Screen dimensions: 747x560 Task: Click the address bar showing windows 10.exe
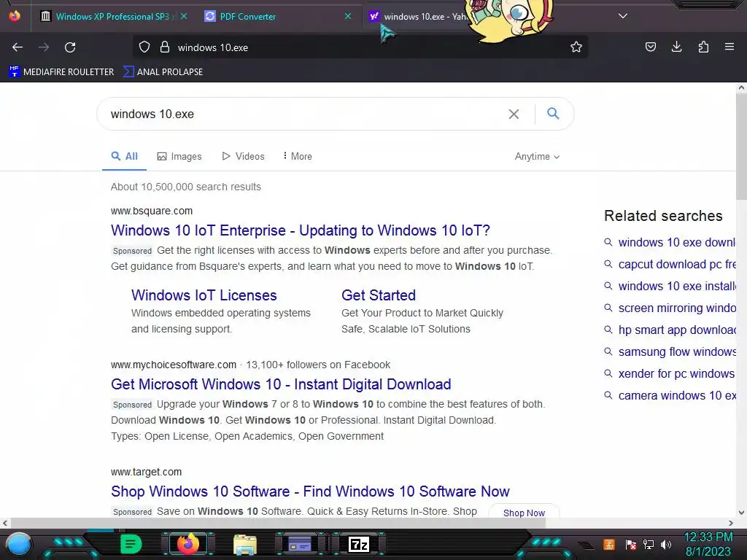point(362,47)
